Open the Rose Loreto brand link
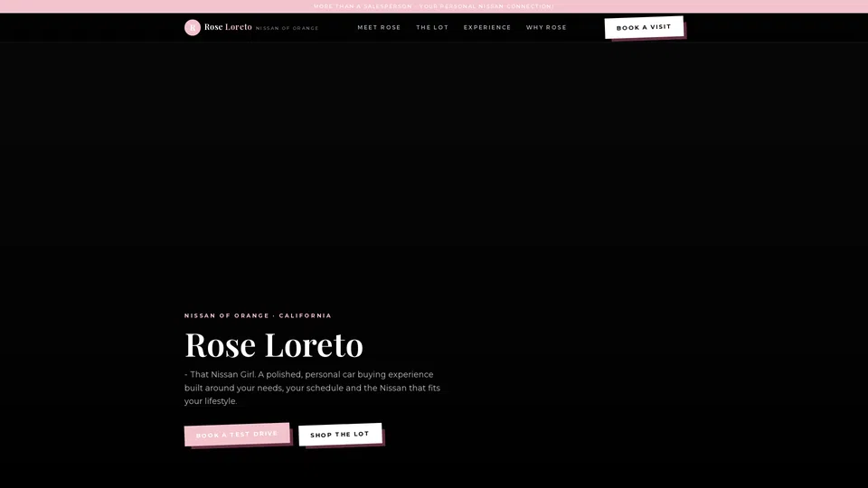The height and width of the screenshot is (488, 868). (x=228, y=27)
